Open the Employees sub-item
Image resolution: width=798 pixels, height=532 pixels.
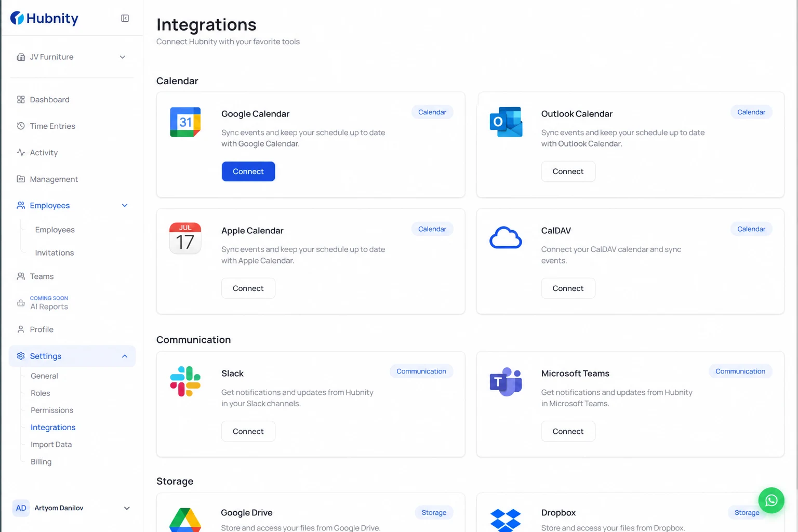pos(55,230)
